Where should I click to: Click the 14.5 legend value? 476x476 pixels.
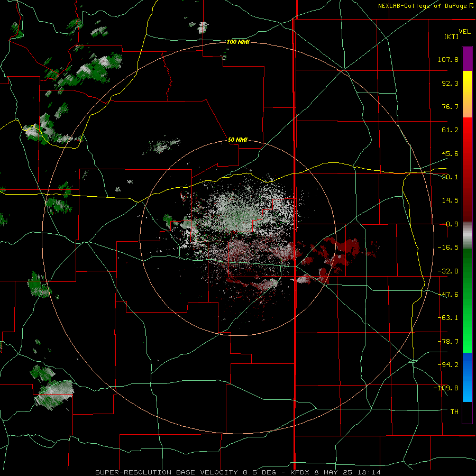450,200
